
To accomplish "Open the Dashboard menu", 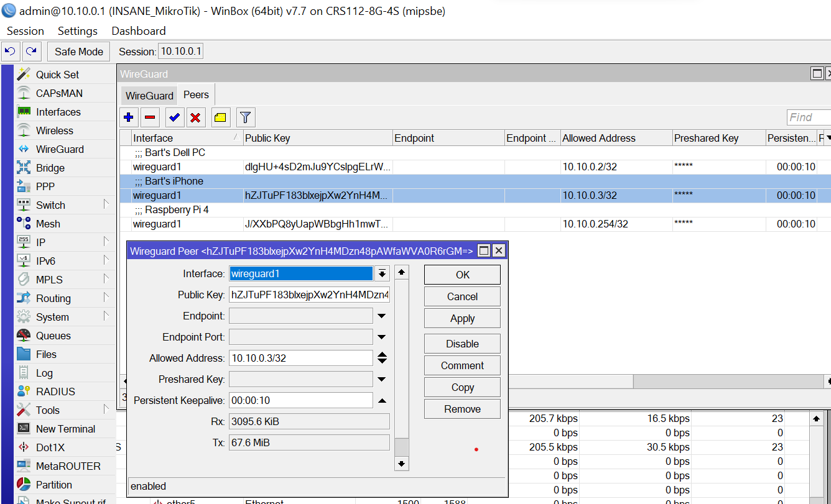I will (x=139, y=31).
